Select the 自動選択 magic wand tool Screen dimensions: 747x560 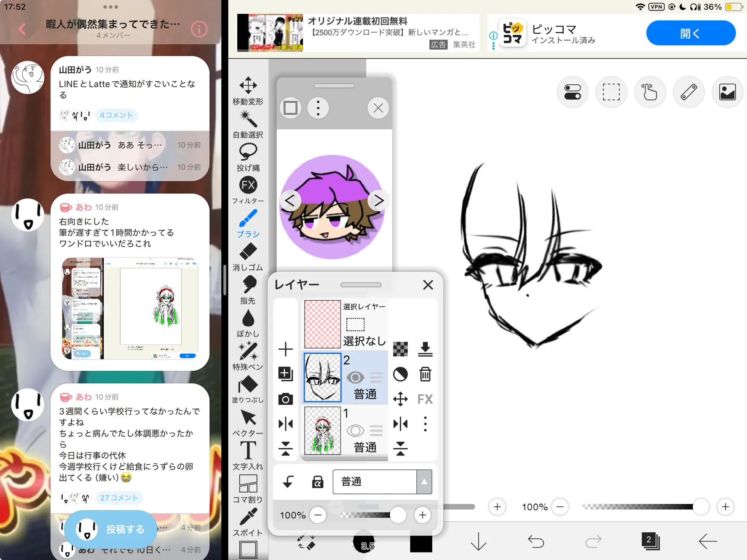click(248, 124)
